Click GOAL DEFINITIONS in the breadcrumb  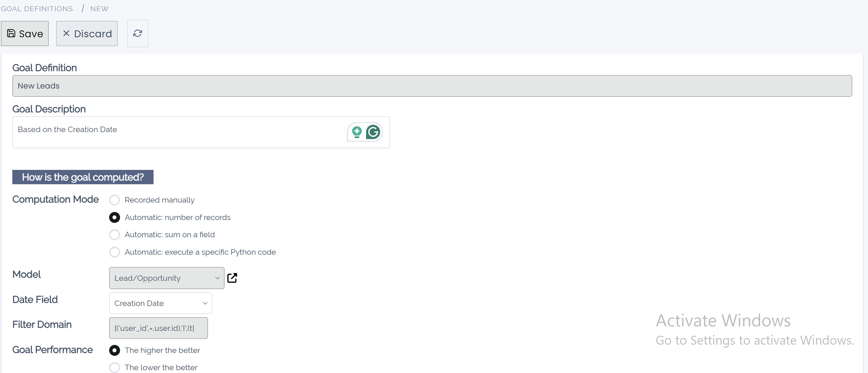37,8
